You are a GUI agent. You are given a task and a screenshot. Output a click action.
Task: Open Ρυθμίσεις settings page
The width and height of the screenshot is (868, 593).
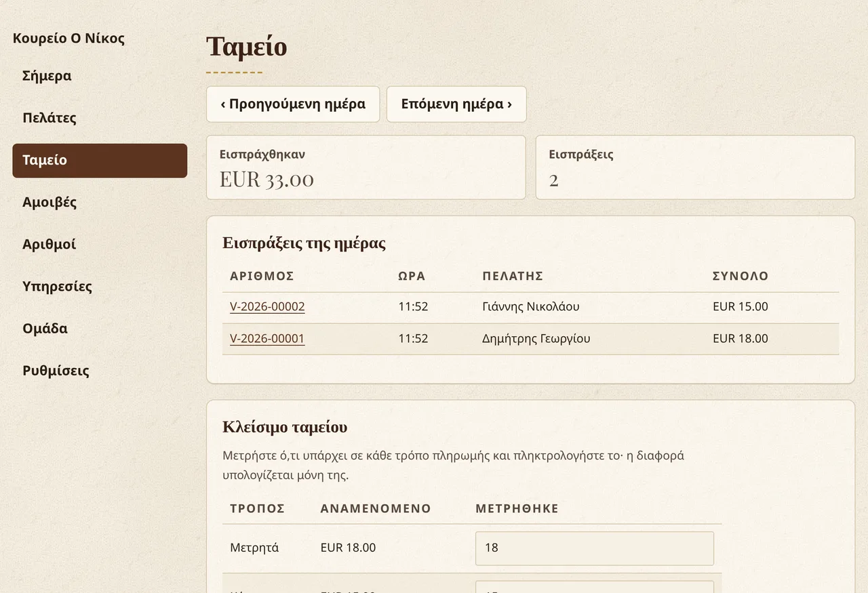tap(100, 371)
